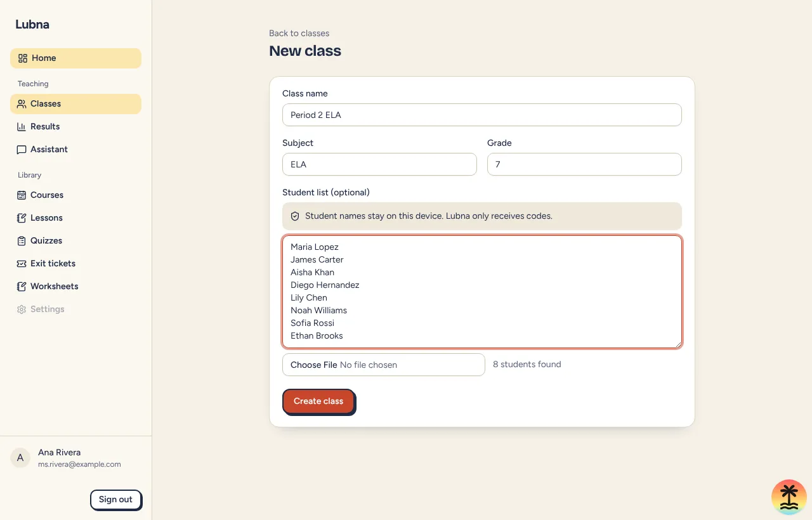Screen dimensions: 812x520
Task: Click the name Ethan Brooks in list
Action: point(317,336)
